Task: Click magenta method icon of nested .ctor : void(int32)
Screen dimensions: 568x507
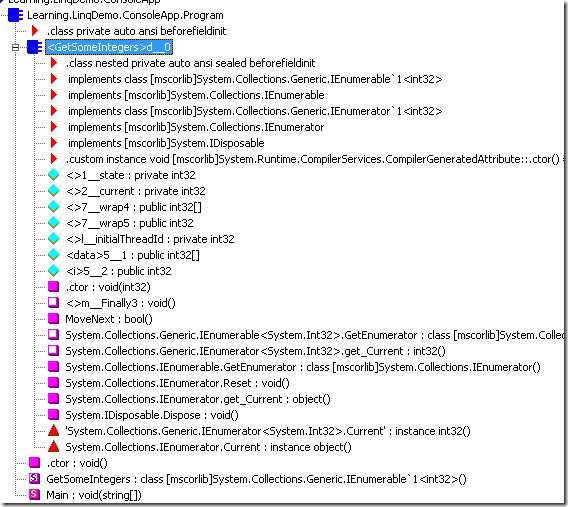Action: click(x=53, y=287)
